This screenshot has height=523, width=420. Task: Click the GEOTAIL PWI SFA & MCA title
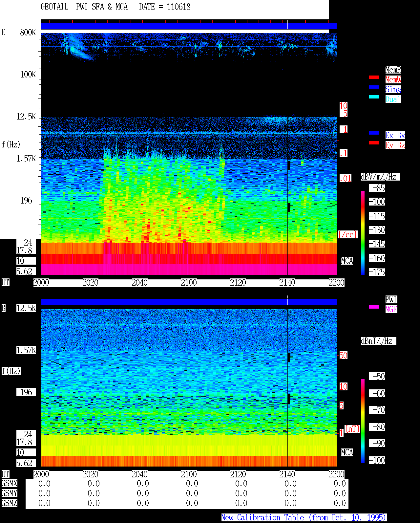click(x=84, y=7)
